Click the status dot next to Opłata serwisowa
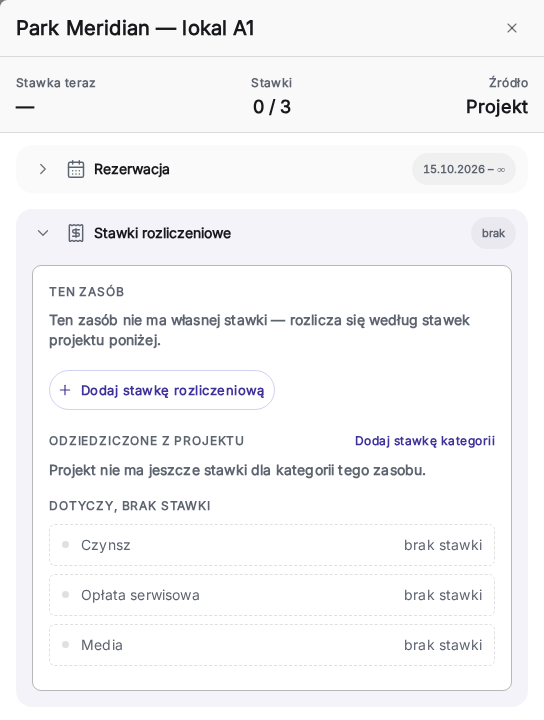The image size is (544, 720). [x=66, y=595]
